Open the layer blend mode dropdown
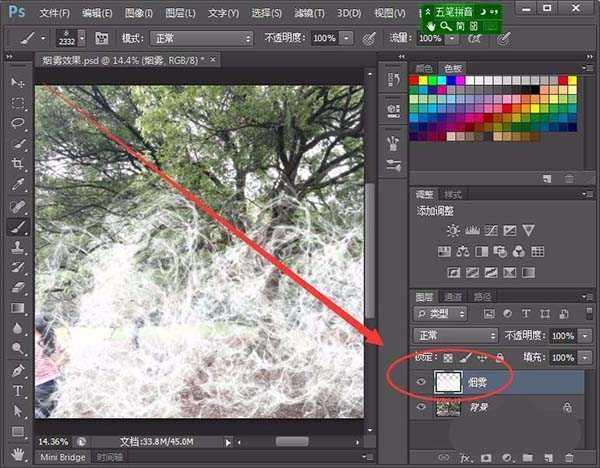The image size is (600, 468). 455,335
